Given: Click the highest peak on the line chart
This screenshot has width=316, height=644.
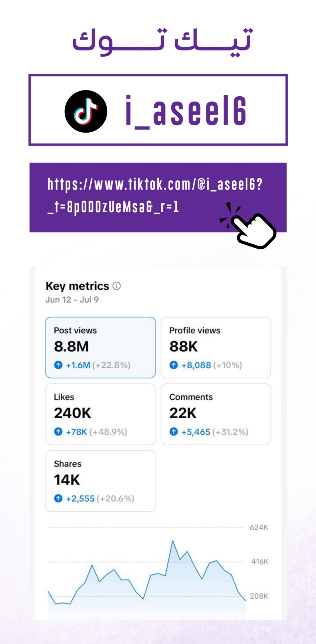Looking at the screenshot, I should pyautogui.click(x=173, y=541).
